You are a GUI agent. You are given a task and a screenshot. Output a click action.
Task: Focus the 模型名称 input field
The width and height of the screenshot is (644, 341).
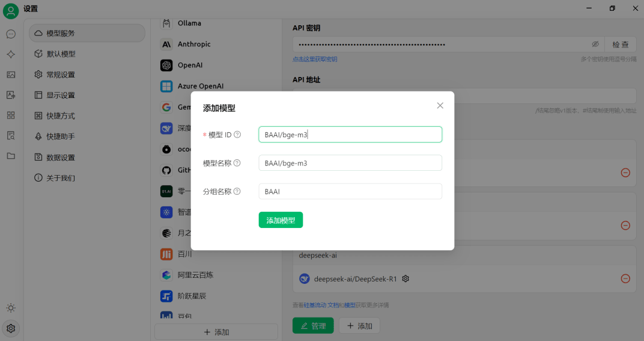[350, 163]
